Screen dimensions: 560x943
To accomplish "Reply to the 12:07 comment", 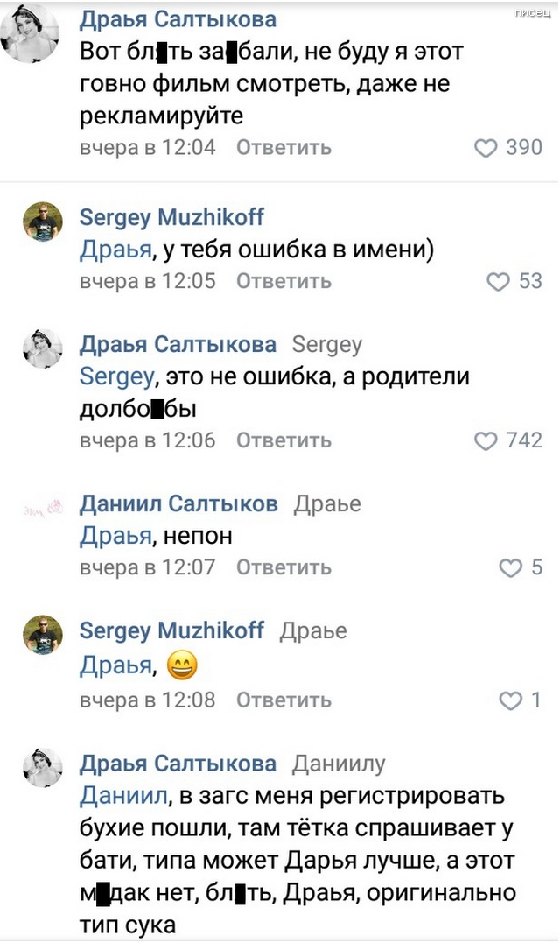I will point(283,568).
